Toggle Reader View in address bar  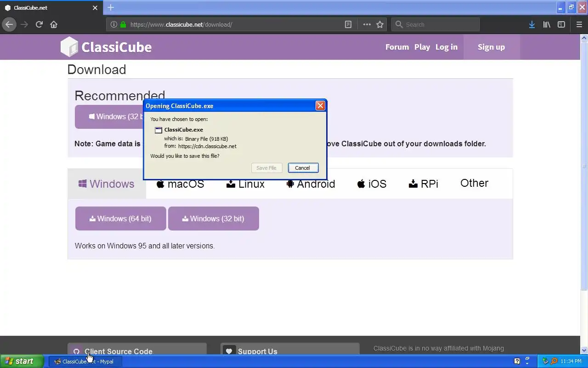[x=348, y=24]
